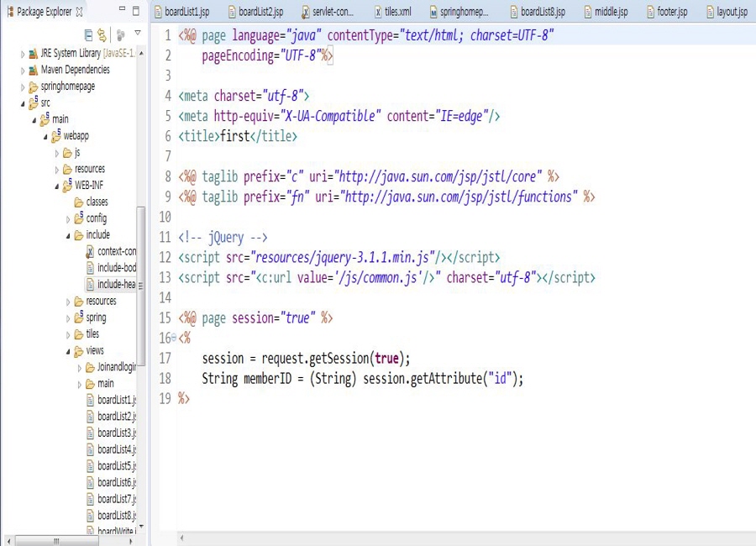
Task: Click the WEB-INF folder icon
Action: 67,185
